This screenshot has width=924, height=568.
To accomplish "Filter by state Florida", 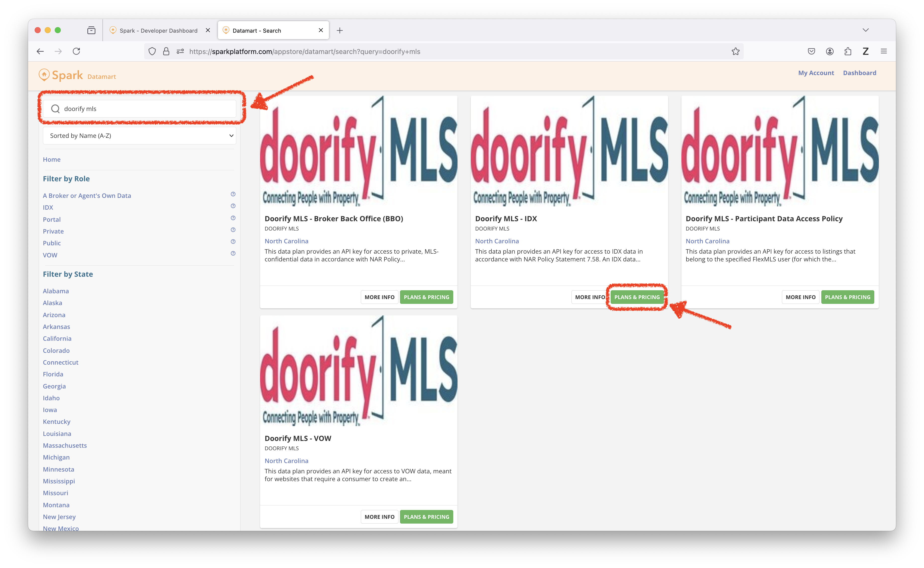I will [x=53, y=374].
